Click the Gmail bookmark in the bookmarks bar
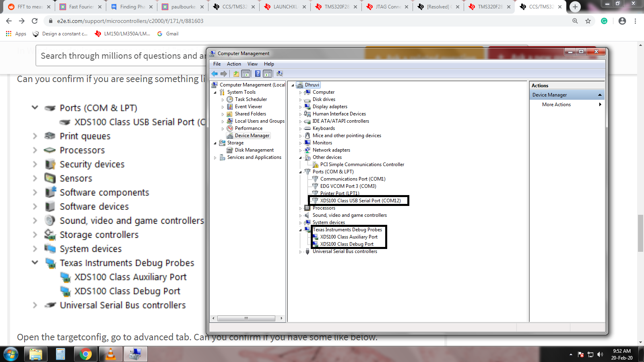 pyautogui.click(x=168, y=34)
